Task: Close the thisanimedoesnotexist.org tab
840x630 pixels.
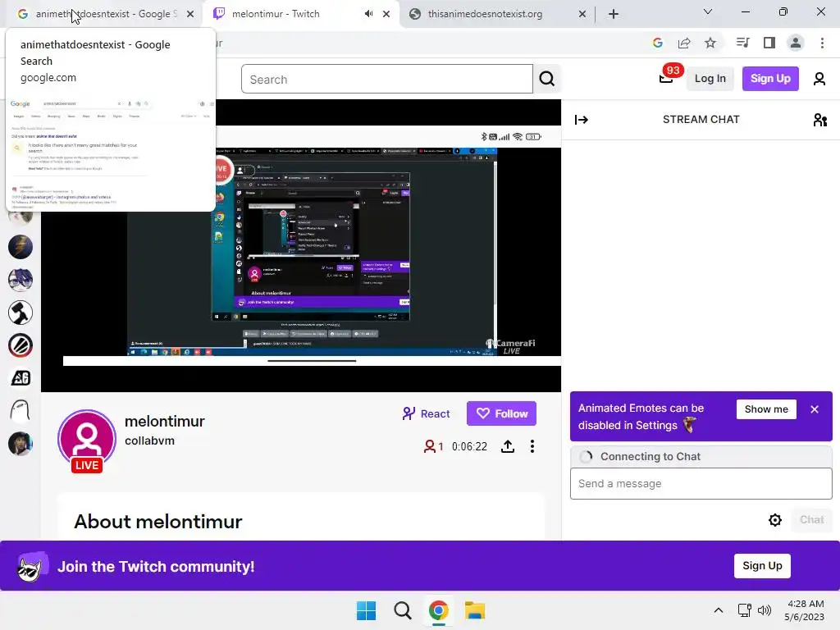Action: click(582, 14)
